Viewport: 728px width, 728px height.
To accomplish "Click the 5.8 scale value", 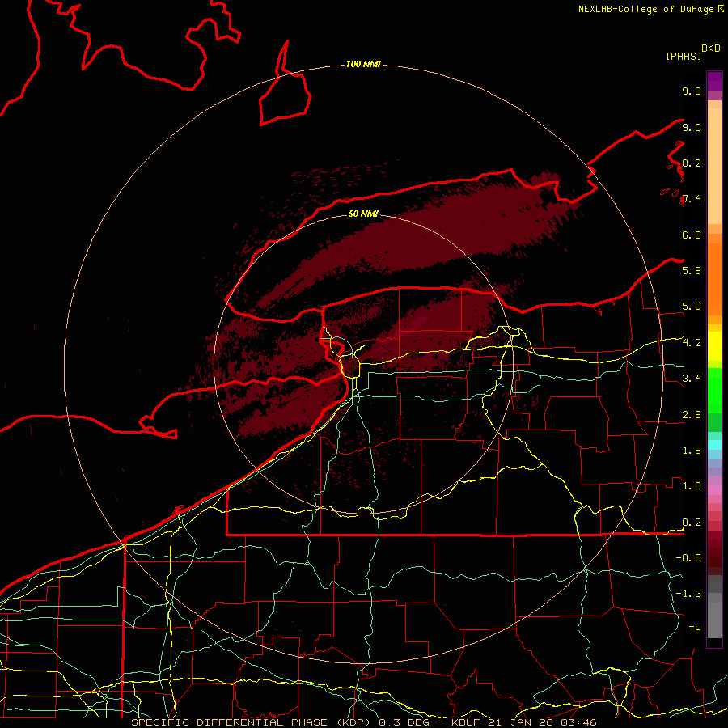I will point(692,271).
